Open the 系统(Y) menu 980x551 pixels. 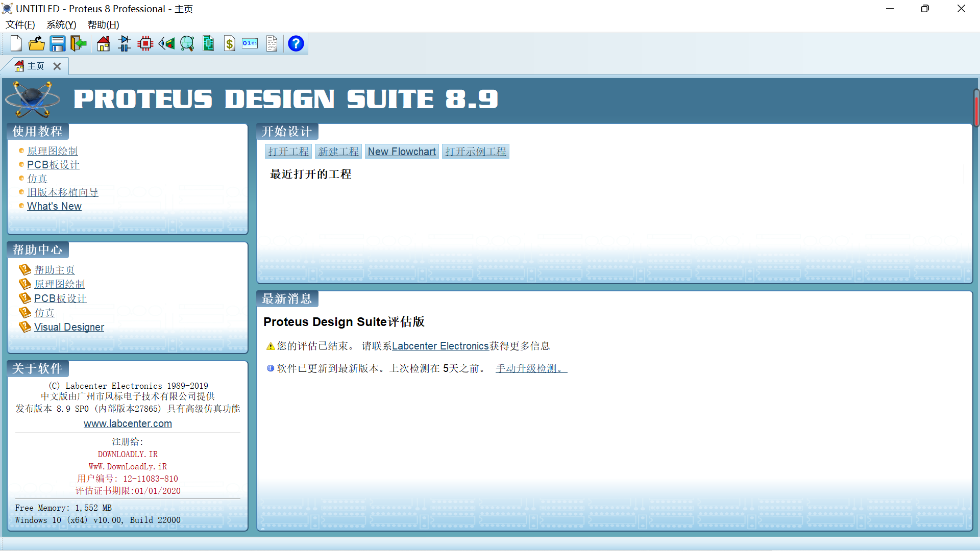click(61, 24)
